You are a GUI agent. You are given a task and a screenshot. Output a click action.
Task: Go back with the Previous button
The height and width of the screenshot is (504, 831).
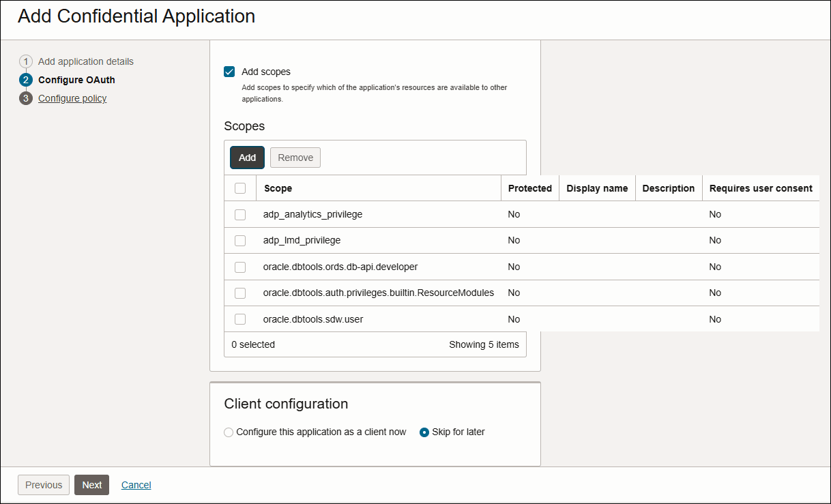[x=44, y=485]
